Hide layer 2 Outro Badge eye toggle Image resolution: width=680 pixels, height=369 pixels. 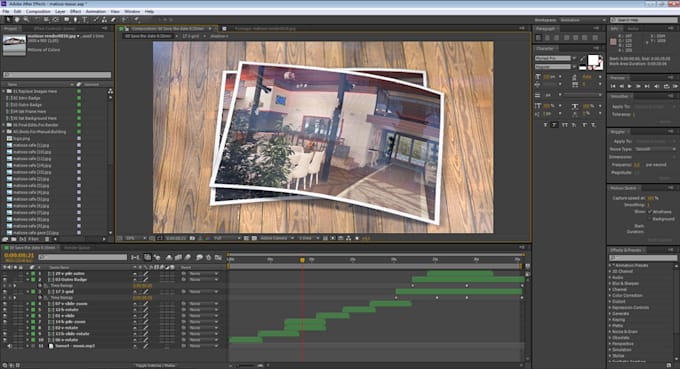pyautogui.click(x=5, y=280)
